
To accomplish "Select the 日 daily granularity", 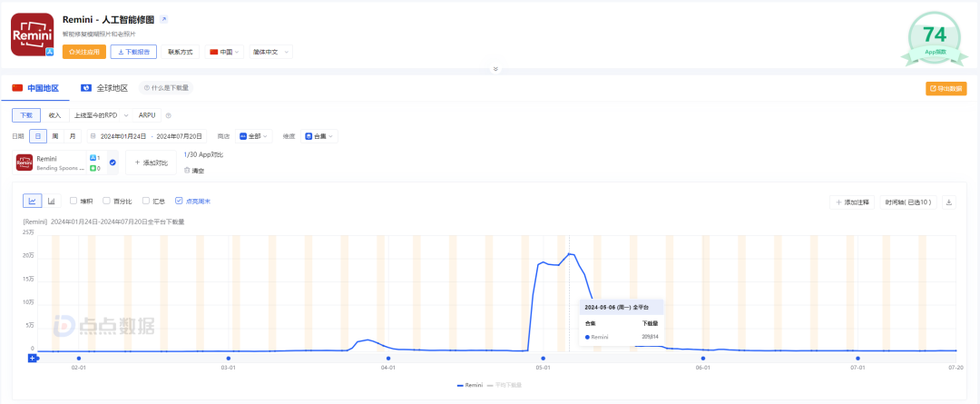I will coord(38,135).
